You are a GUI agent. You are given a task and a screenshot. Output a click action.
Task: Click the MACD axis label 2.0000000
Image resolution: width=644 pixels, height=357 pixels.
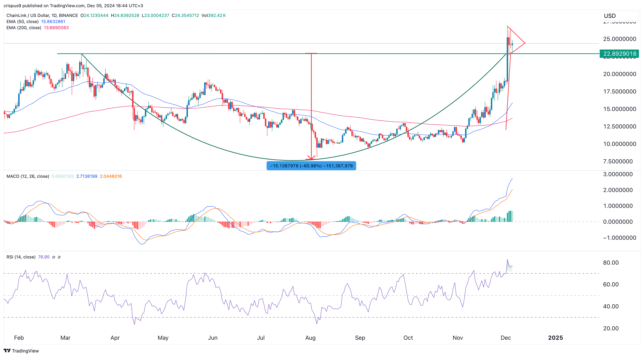click(618, 190)
